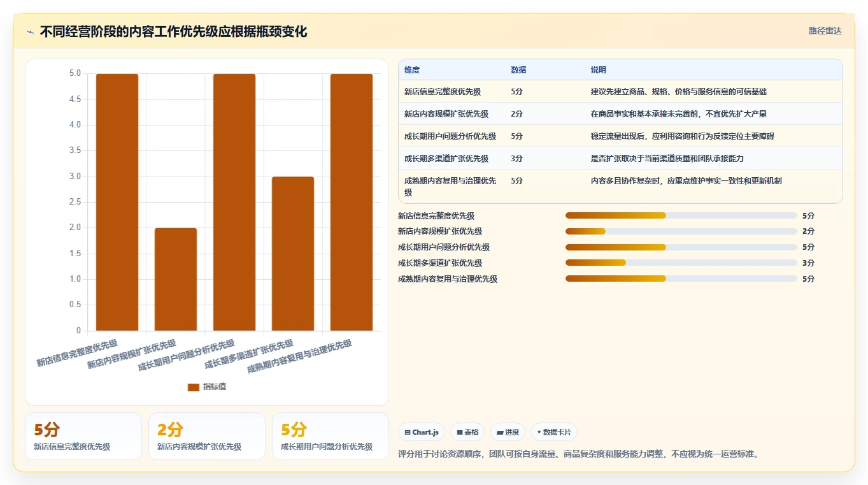Click progress list label 新店信息完整度优先级

(436, 216)
